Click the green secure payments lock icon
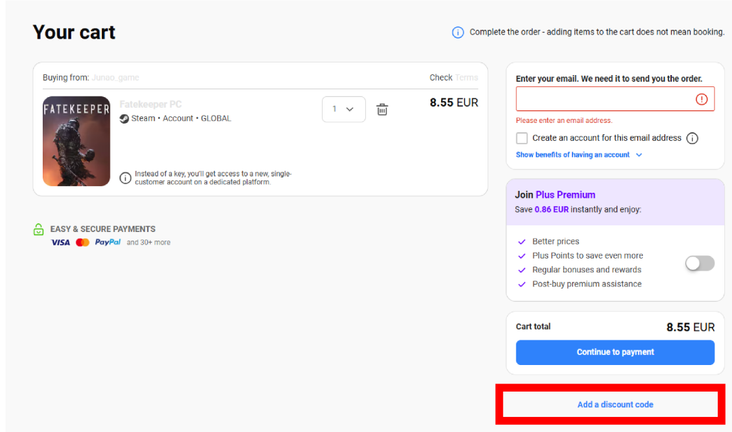The height and width of the screenshot is (432, 732). pyautogui.click(x=39, y=229)
